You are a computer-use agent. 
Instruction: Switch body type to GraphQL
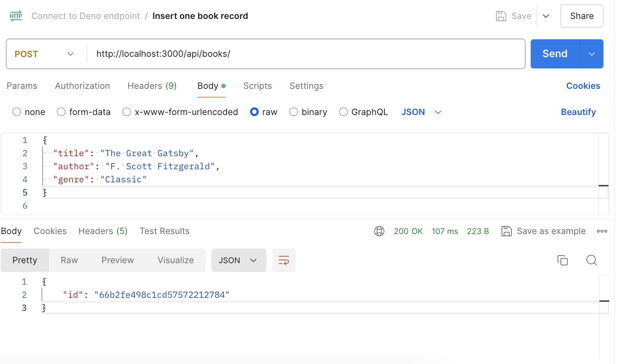coord(343,112)
